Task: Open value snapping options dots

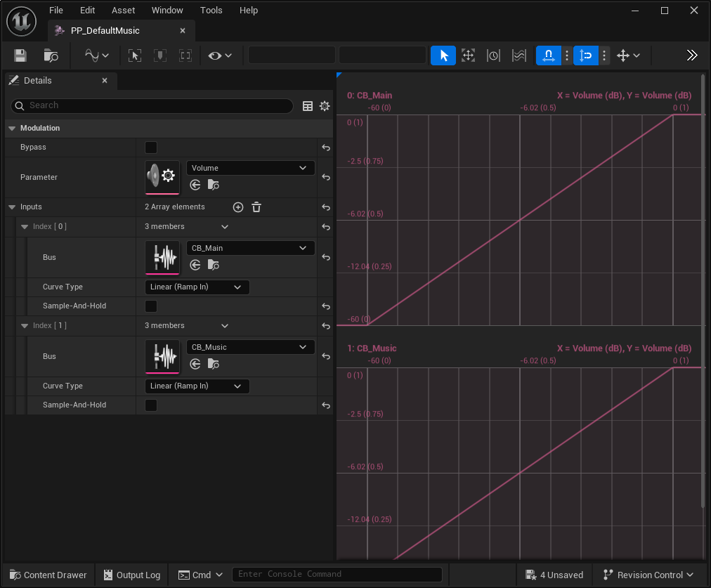Action: [x=604, y=55]
